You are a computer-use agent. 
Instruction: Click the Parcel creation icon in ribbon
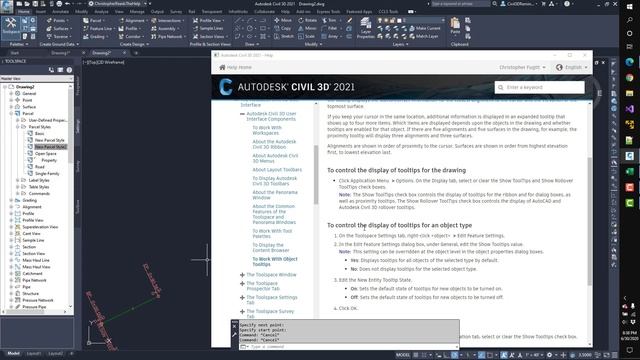[86, 20]
